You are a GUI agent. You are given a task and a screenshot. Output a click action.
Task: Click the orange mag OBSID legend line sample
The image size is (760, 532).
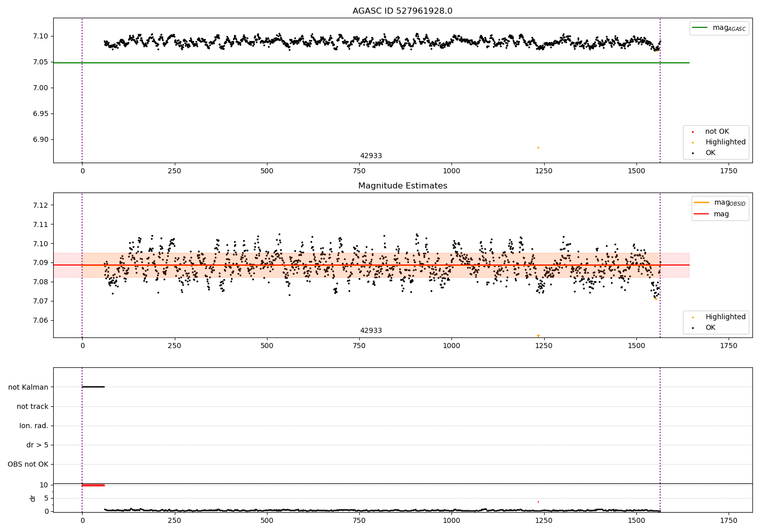[701, 203]
